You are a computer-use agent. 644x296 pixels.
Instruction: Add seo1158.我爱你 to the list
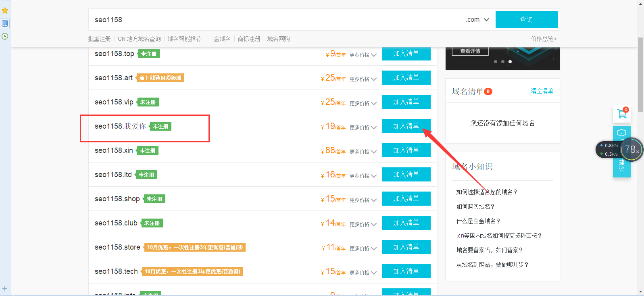pos(406,126)
